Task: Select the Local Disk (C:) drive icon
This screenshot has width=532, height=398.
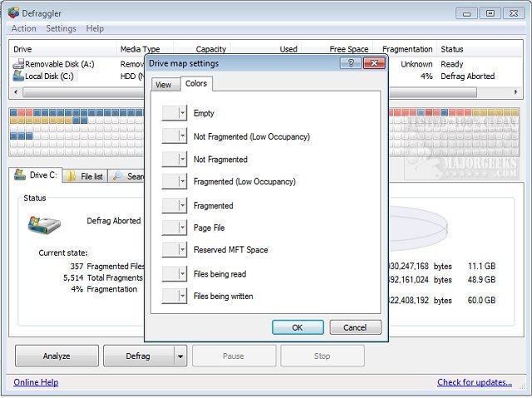Action: pos(18,76)
